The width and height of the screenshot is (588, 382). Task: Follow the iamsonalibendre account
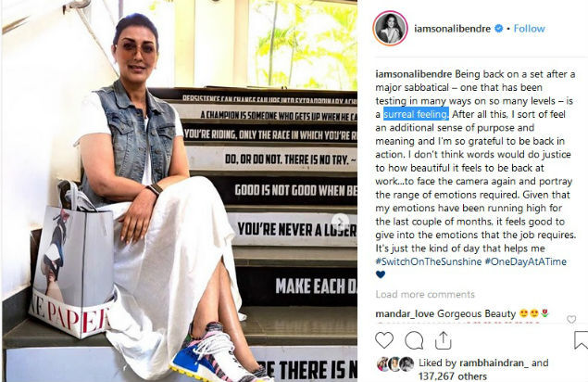click(529, 29)
